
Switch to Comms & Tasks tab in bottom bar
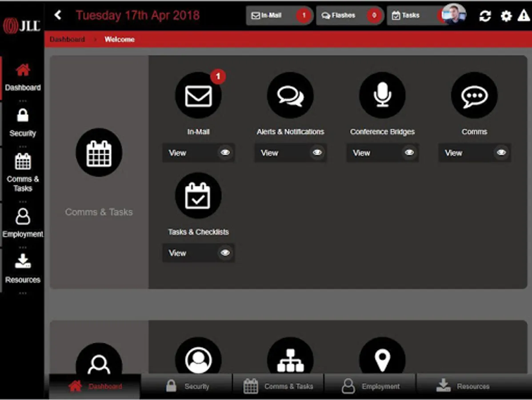coord(278,386)
